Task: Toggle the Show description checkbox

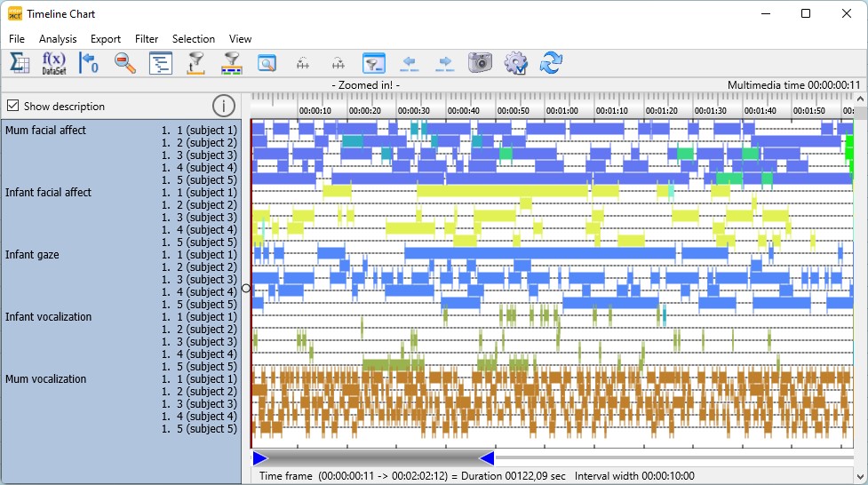Action: (12, 105)
